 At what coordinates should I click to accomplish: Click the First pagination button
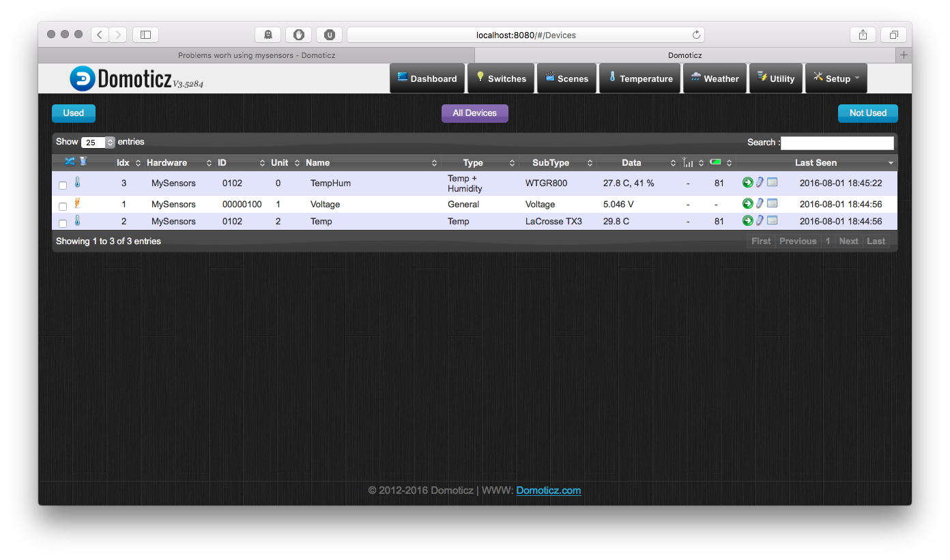coord(761,241)
